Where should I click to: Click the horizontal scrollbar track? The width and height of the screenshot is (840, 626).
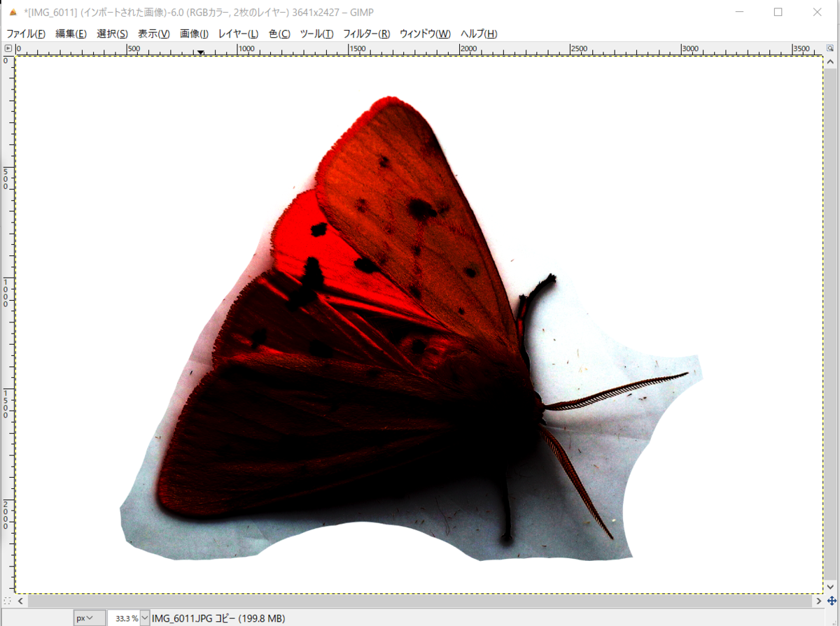419,601
